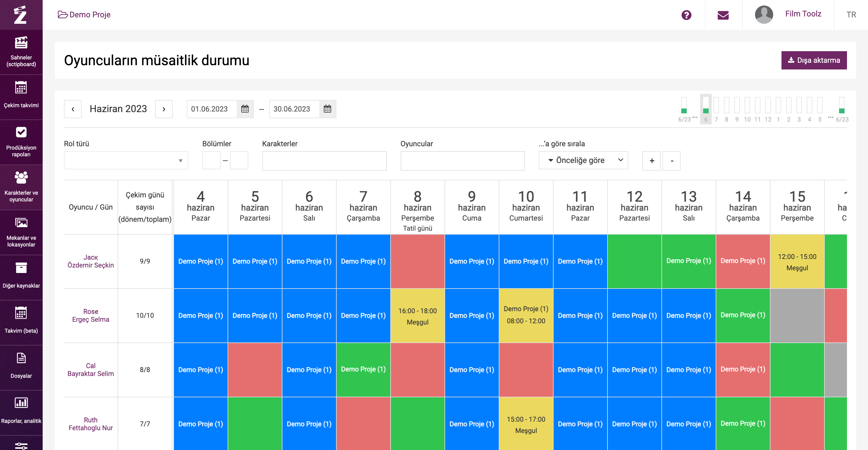Click 8 haziran Tatil günü column header
The image size is (868, 450).
tap(417, 207)
